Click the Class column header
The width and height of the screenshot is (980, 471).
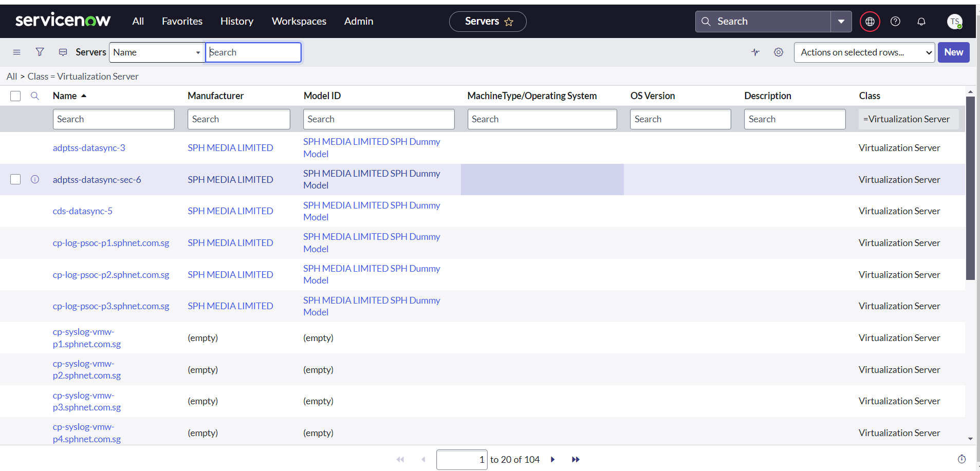pos(870,96)
